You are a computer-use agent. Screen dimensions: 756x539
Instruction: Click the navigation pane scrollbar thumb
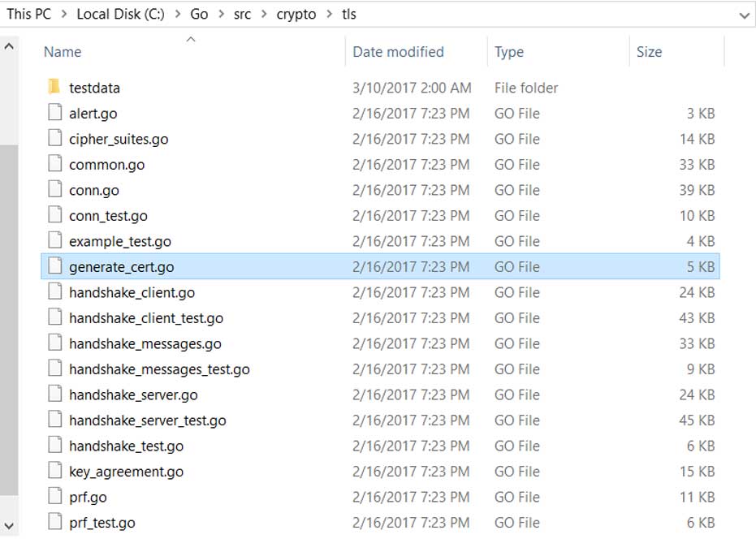(9, 320)
